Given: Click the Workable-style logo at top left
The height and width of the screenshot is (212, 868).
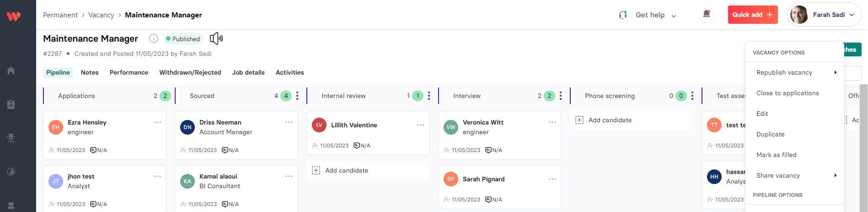Looking at the screenshot, I should tap(14, 16).
